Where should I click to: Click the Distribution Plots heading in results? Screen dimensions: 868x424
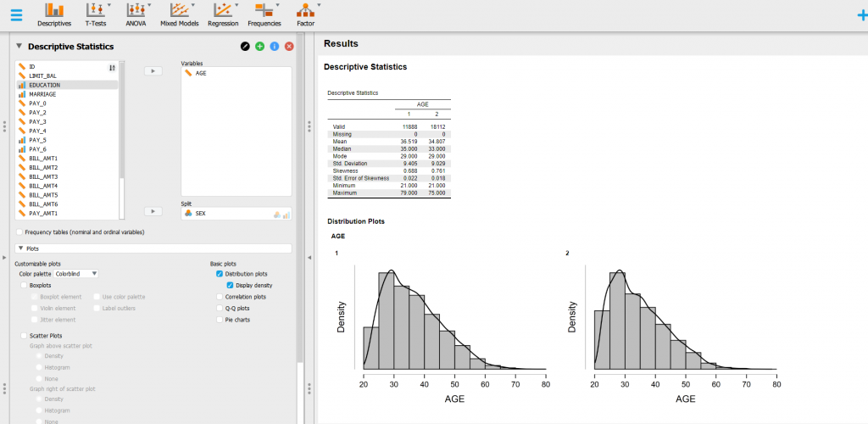coord(356,221)
